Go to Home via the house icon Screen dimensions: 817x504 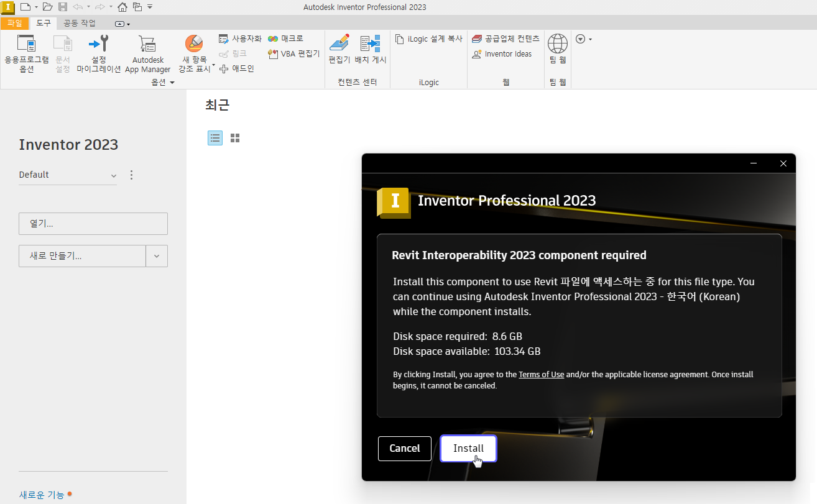(x=122, y=7)
